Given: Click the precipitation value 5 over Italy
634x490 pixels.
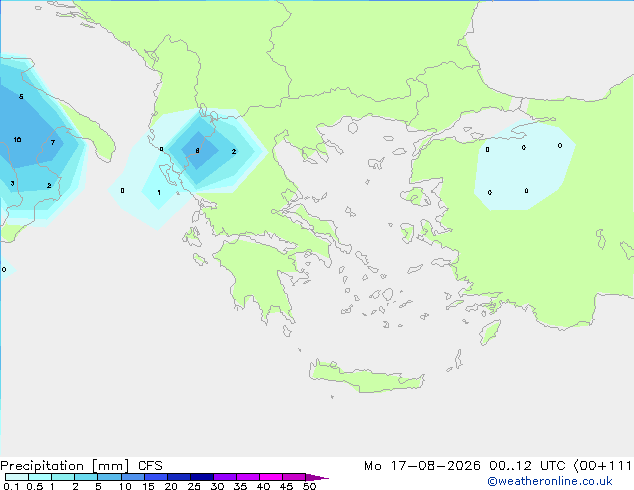Looking at the screenshot, I should [x=21, y=96].
